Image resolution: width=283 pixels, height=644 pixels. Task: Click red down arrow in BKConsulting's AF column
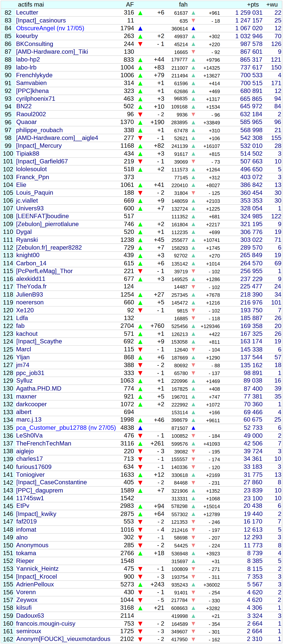pos(140,44)
